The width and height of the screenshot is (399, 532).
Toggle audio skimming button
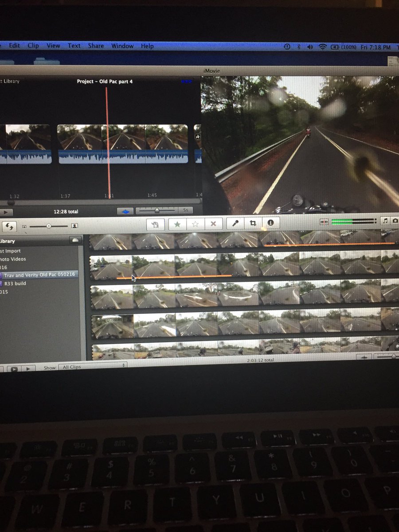click(x=324, y=221)
